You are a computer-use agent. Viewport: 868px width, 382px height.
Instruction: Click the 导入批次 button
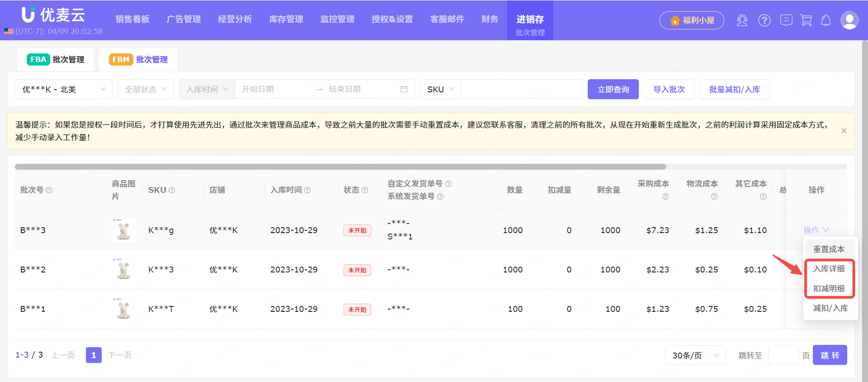pyautogui.click(x=669, y=89)
